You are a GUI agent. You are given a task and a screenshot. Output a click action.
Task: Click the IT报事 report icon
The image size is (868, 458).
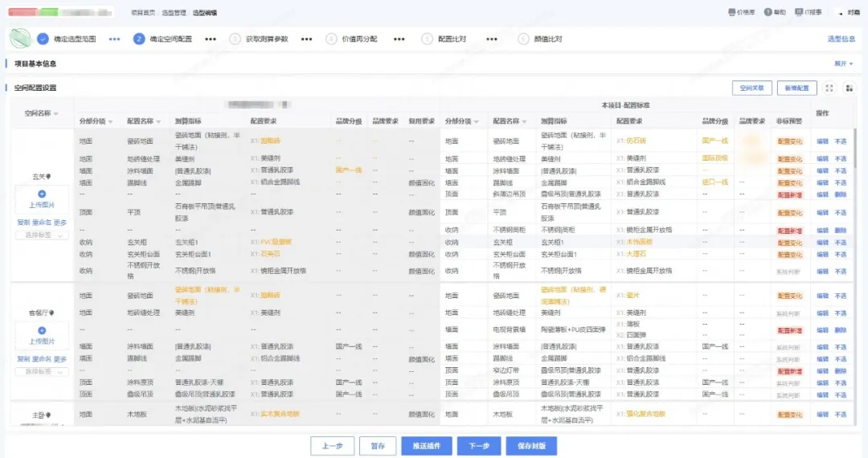click(x=799, y=13)
